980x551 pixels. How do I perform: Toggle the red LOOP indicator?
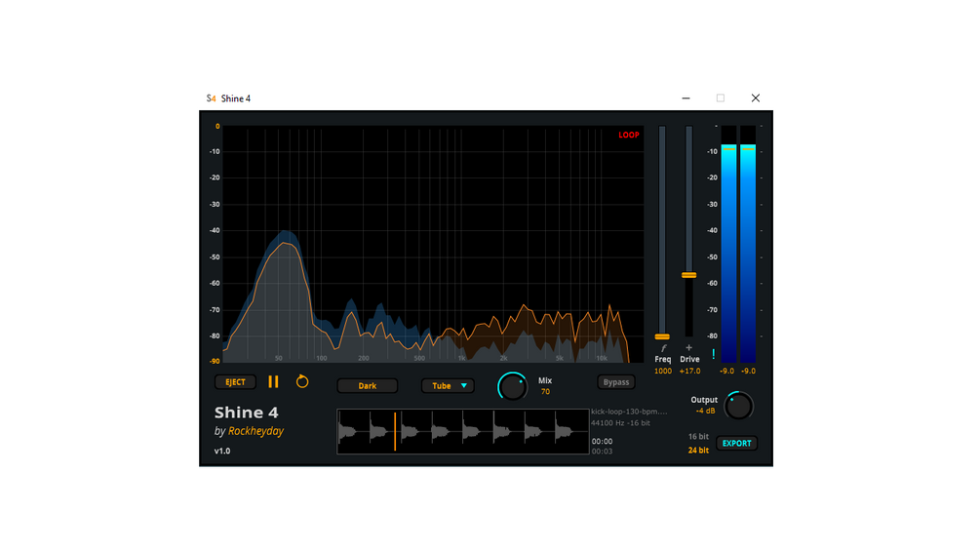(x=629, y=135)
